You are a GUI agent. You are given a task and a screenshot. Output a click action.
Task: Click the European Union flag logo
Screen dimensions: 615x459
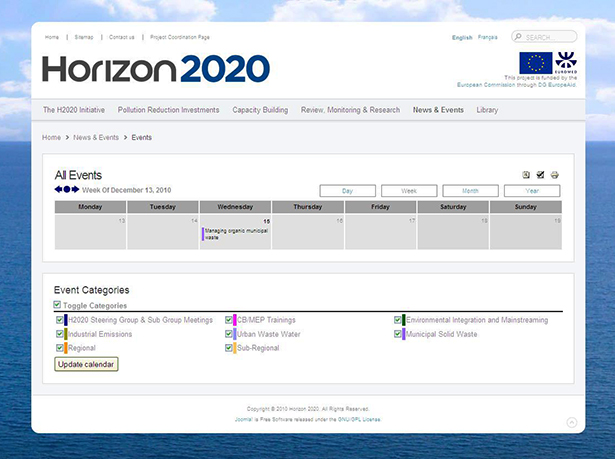pos(536,63)
